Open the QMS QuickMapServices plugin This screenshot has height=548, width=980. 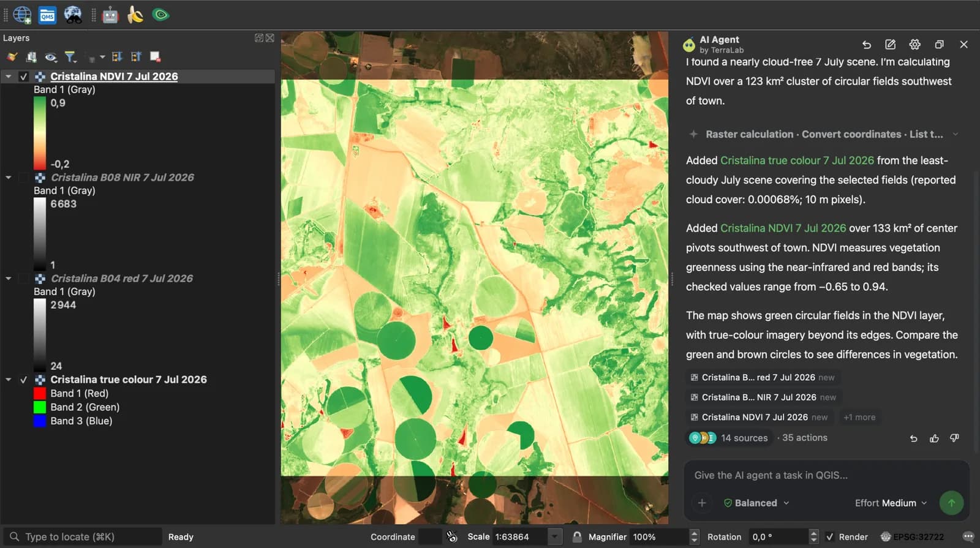click(x=48, y=15)
